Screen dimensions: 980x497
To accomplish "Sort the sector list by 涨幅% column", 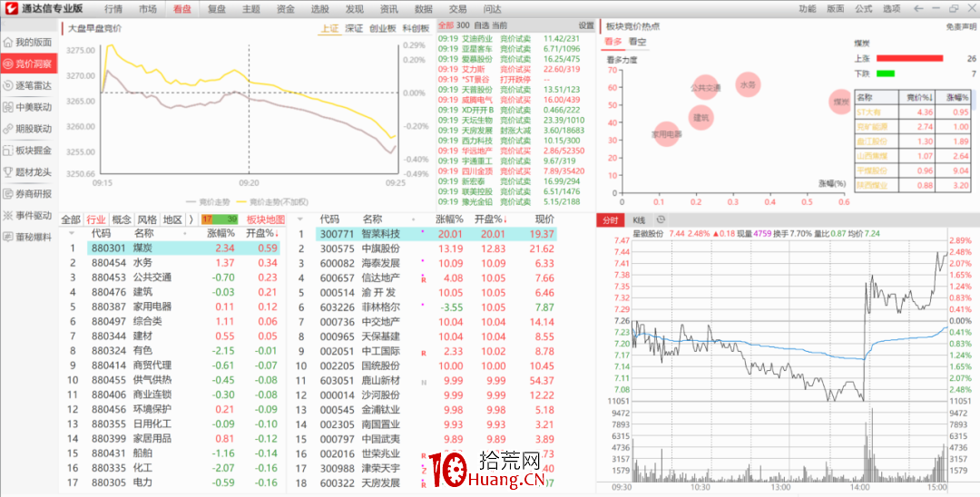I will click(x=221, y=233).
